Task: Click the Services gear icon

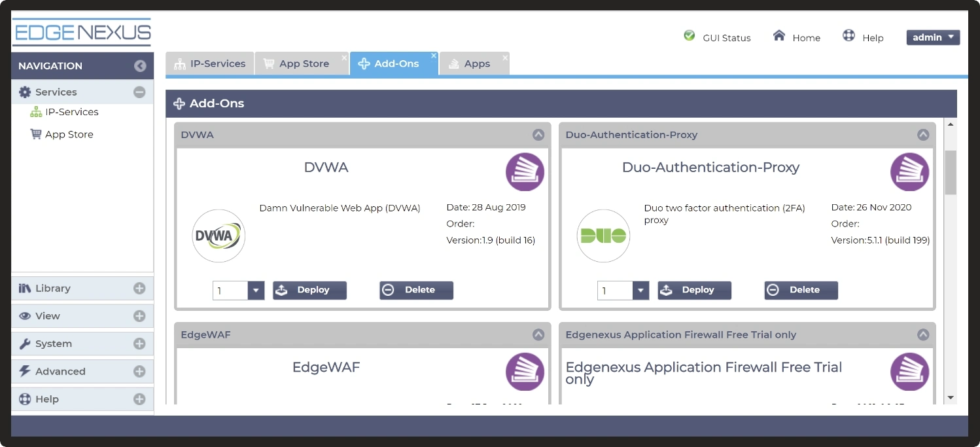Action: pyautogui.click(x=25, y=92)
